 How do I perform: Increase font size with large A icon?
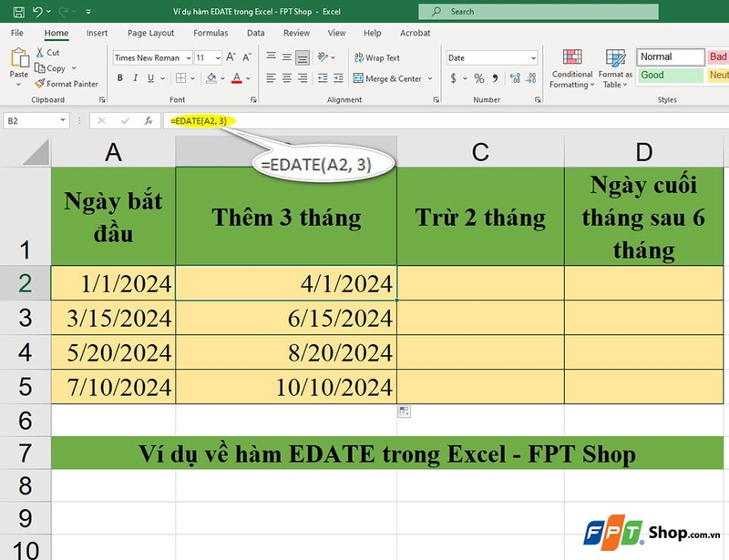tap(231, 57)
